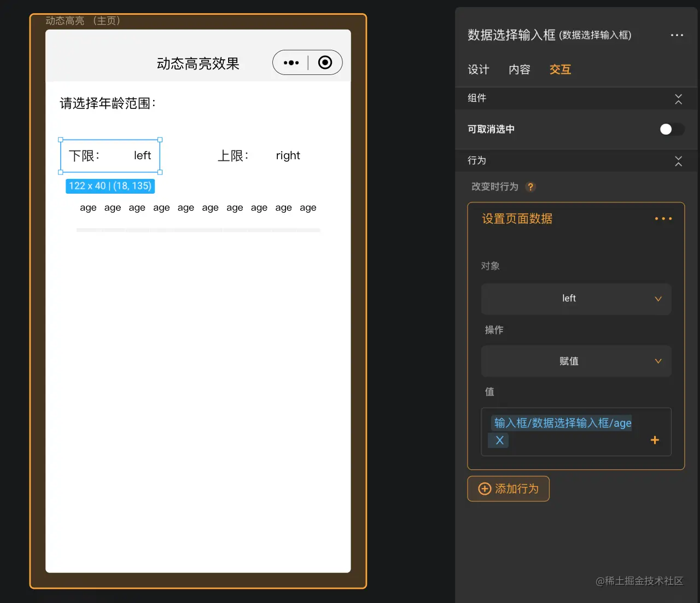
Task: Click the help question mark next to 改变时行为
Action: (530, 187)
